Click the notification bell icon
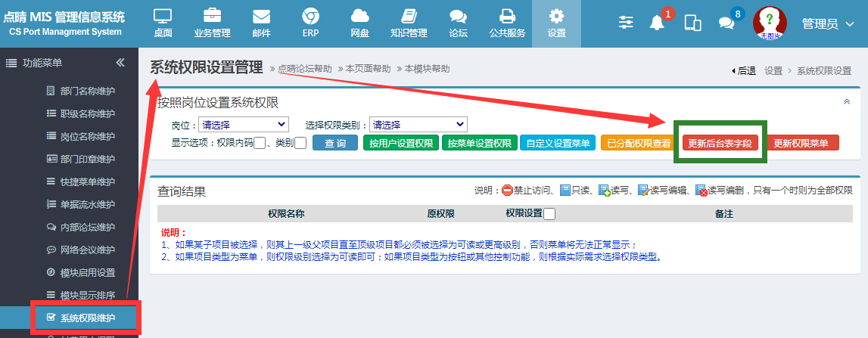This screenshot has height=338, width=868. [x=657, y=23]
